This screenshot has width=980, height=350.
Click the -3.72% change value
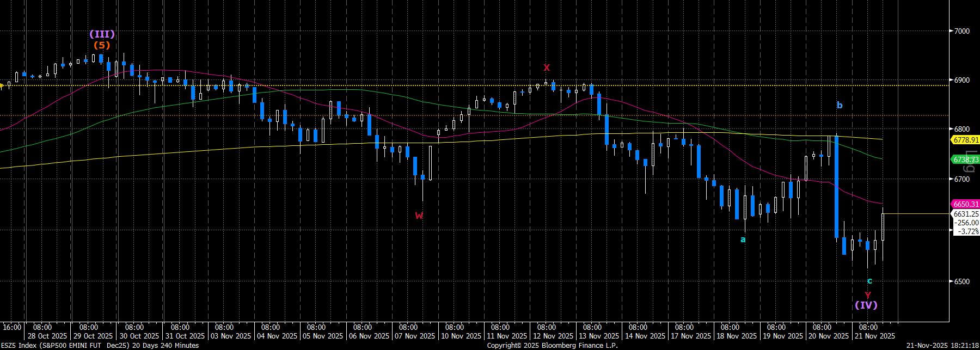click(968, 231)
